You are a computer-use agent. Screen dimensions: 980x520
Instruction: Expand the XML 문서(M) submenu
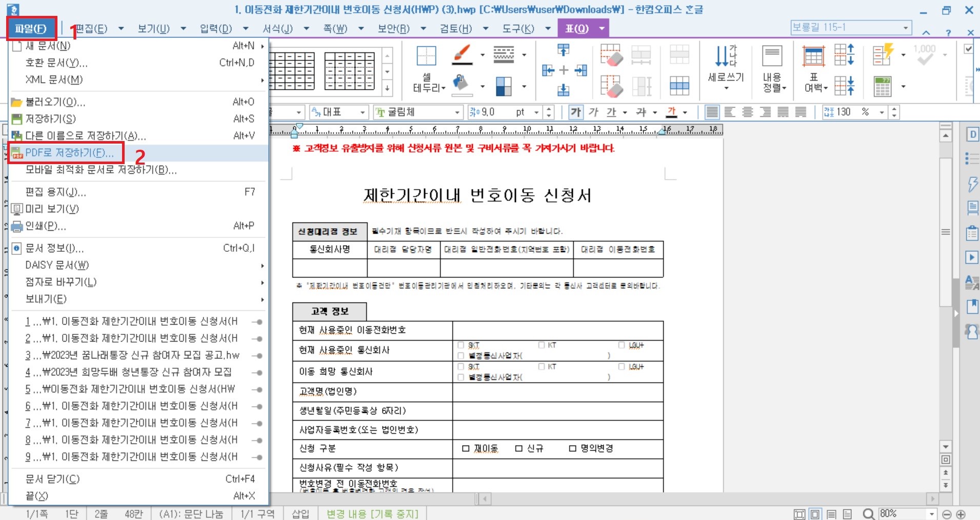(138, 80)
